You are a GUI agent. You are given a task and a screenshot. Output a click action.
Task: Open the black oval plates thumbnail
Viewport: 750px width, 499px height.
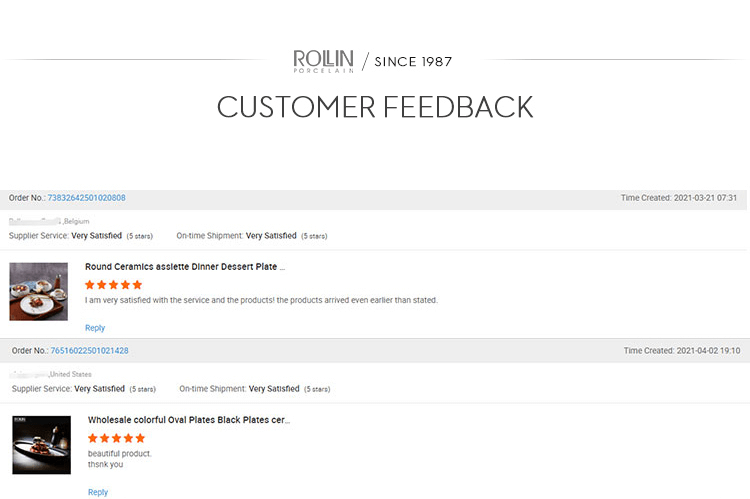[x=41, y=445]
